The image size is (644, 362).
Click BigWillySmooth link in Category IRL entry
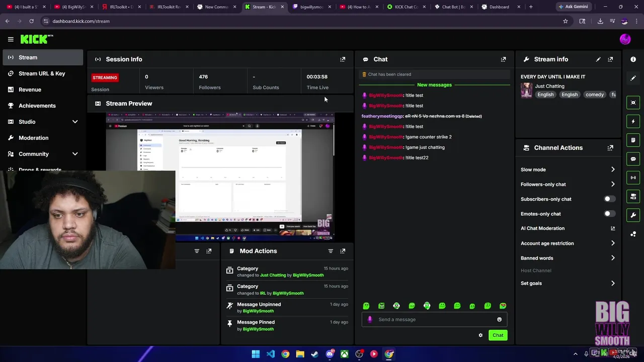[288, 293]
